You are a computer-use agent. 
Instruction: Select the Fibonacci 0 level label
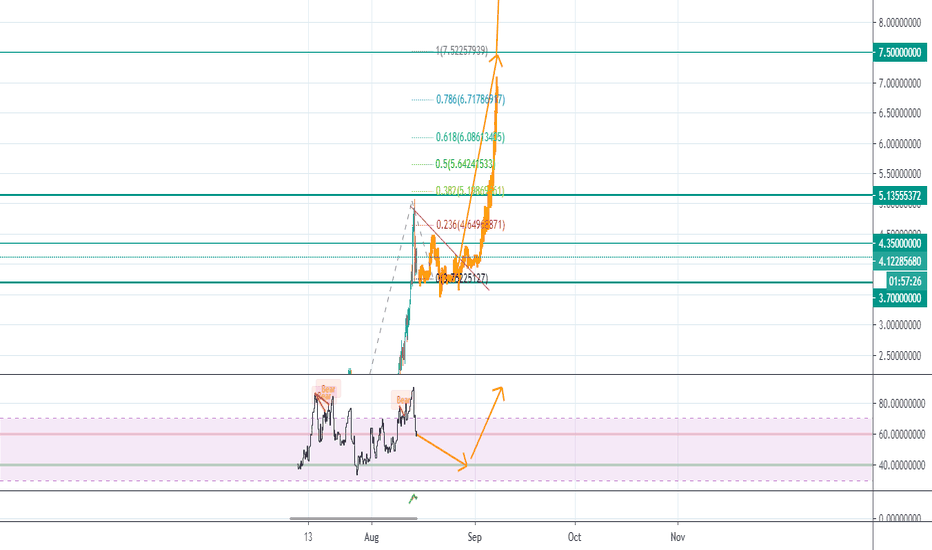click(x=462, y=278)
